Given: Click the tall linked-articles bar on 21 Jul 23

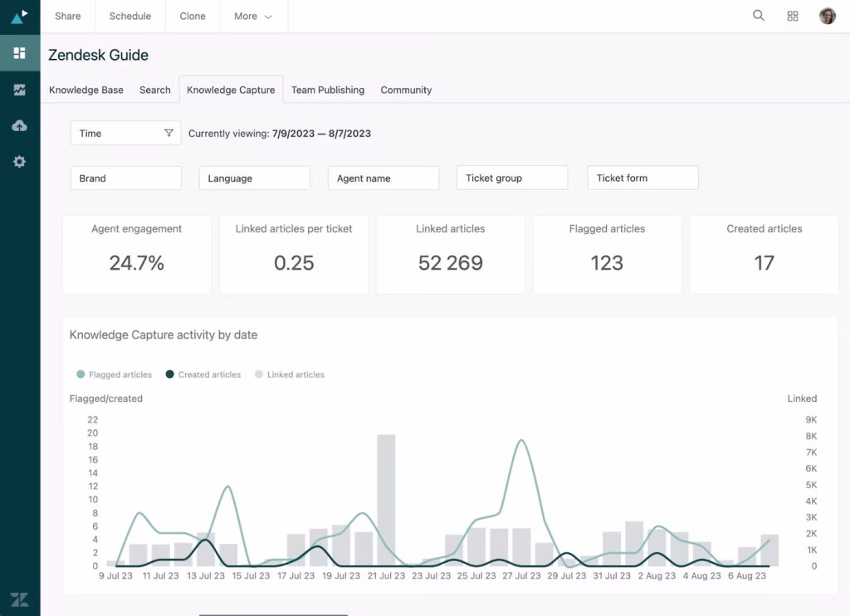Looking at the screenshot, I should (386, 500).
